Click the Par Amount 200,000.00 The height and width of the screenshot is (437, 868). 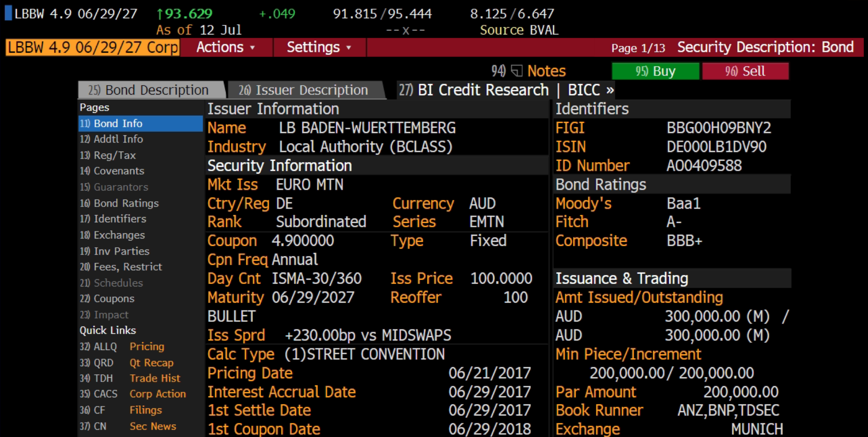741,392
